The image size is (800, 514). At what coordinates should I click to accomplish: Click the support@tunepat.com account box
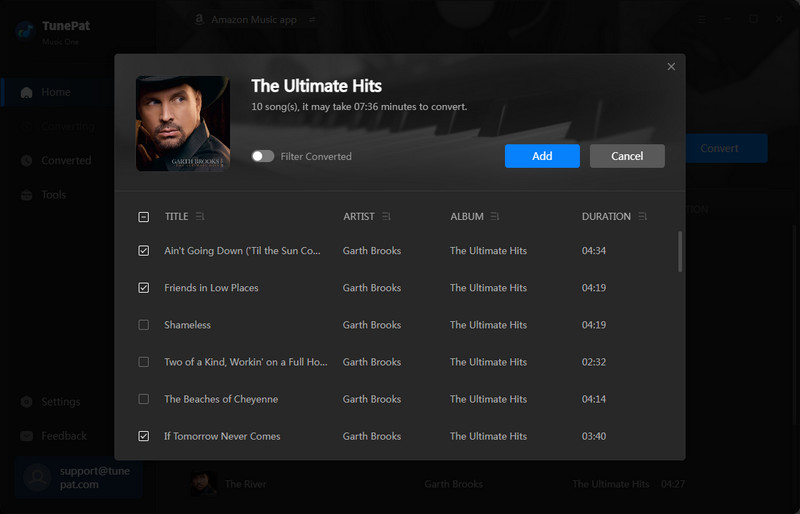point(78,477)
